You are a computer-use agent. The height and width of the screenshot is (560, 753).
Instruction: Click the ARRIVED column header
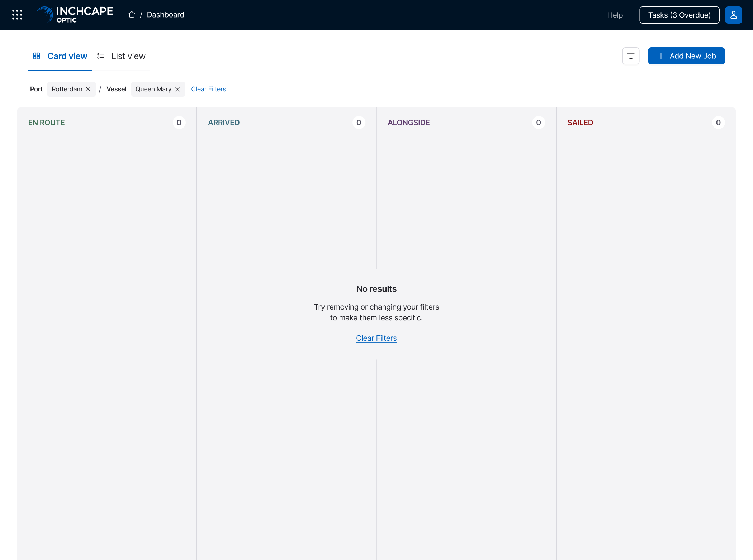tap(224, 123)
